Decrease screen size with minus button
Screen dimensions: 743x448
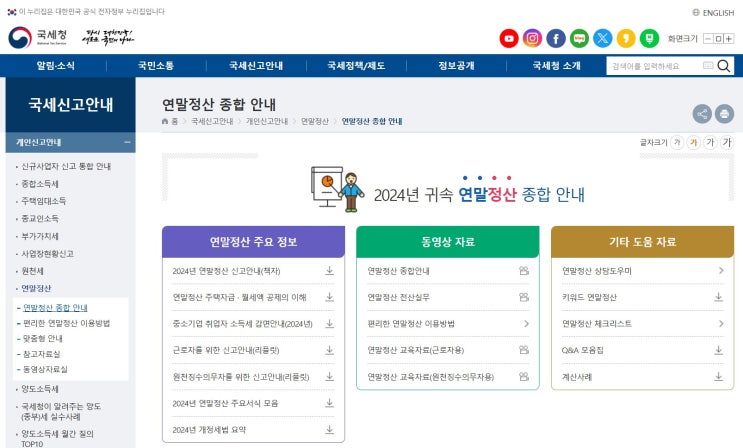pyautogui.click(x=708, y=39)
